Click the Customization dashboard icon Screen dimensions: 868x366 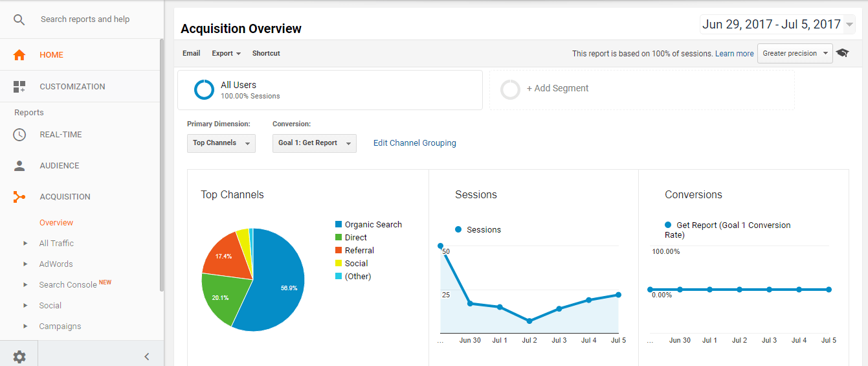point(19,87)
